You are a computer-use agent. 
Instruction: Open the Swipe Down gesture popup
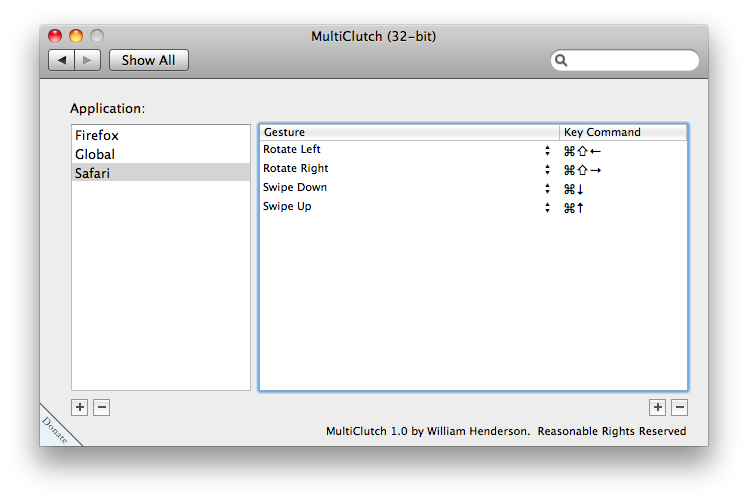pyautogui.click(x=547, y=189)
